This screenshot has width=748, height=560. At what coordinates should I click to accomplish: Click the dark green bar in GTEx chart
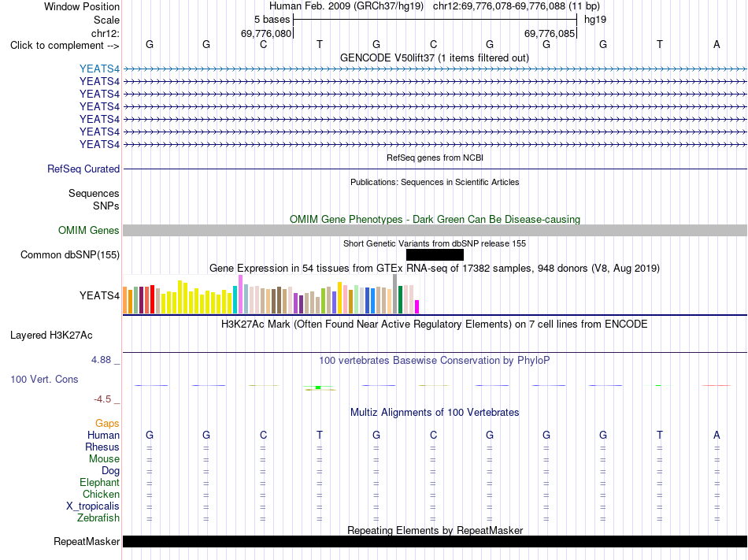pos(400,299)
